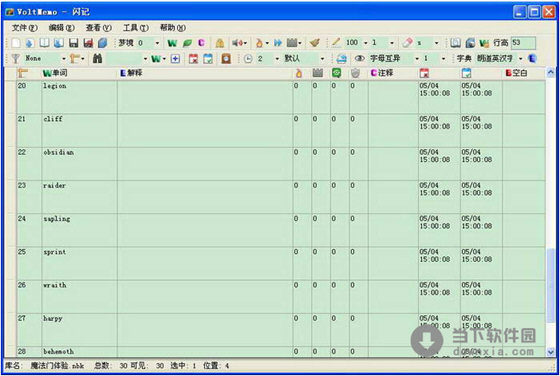Image resolution: width=560 pixels, height=376 pixels.
Task: Click the funnel filter icon
Action: tap(15, 59)
